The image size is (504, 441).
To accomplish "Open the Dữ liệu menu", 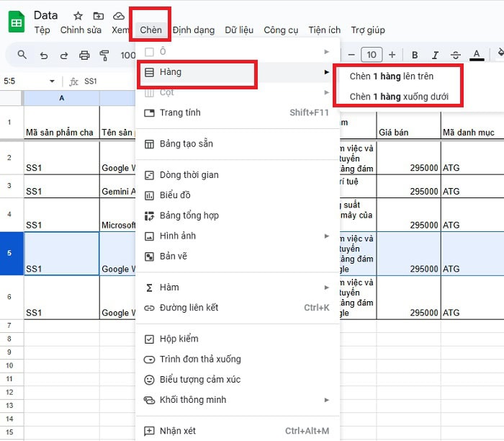I will pos(239,30).
